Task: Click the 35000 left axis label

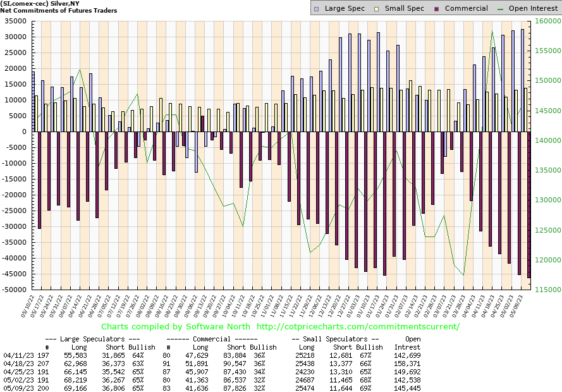Action: click(x=13, y=21)
